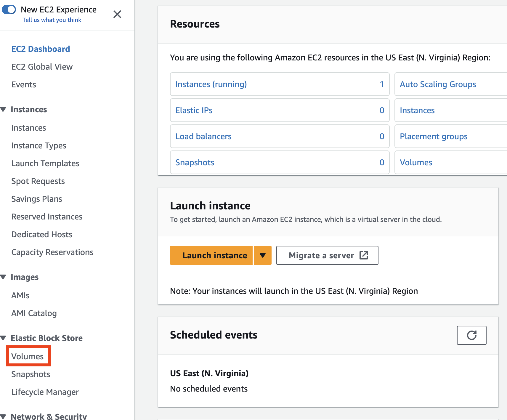
Task: Open Instances under the Instances section
Action: click(29, 128)
